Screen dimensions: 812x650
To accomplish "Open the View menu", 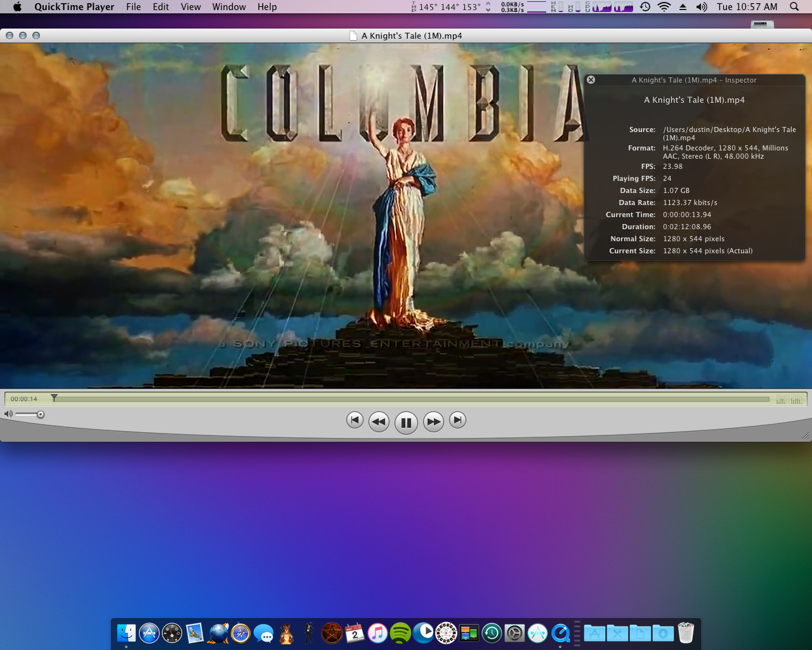I will (x=190, y=7).
